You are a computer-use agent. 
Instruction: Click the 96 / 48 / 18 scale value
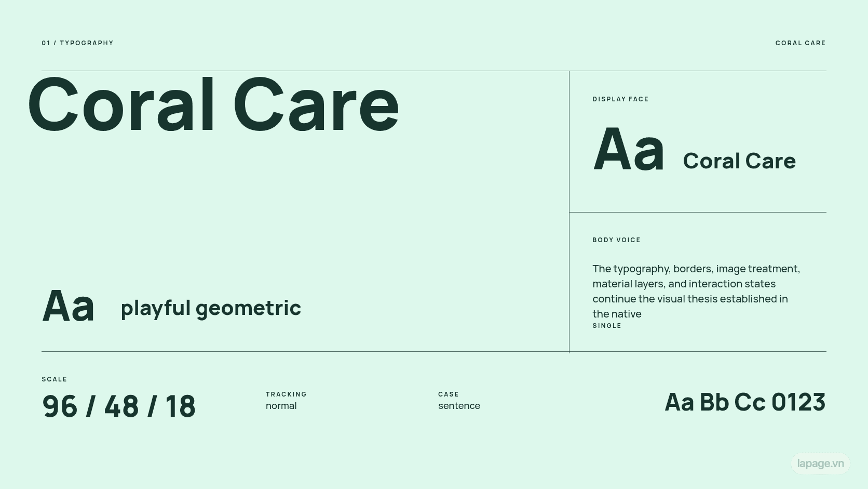[119, 406]
